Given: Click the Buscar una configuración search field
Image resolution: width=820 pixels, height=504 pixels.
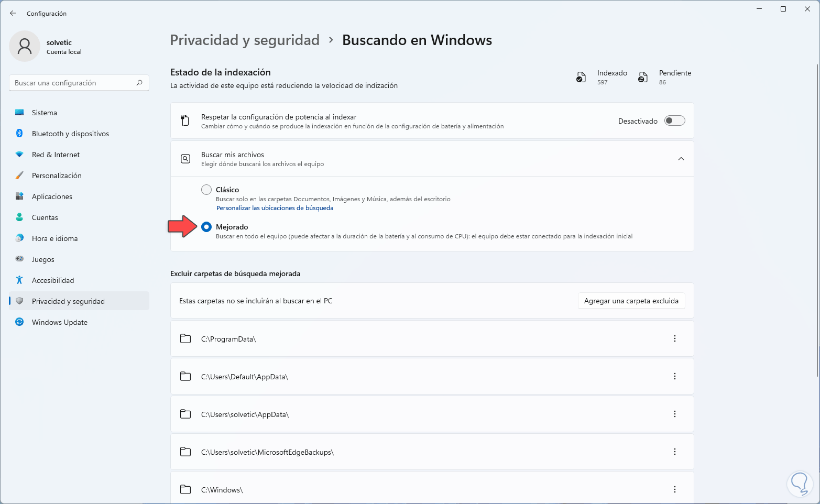Looking at the screenshot, I should click(73, 83).
